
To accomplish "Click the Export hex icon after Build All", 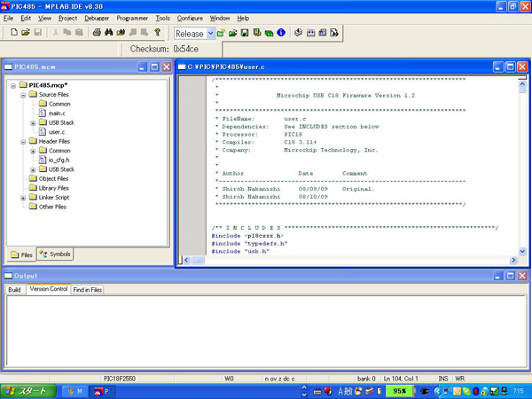I will pos(323,33).
